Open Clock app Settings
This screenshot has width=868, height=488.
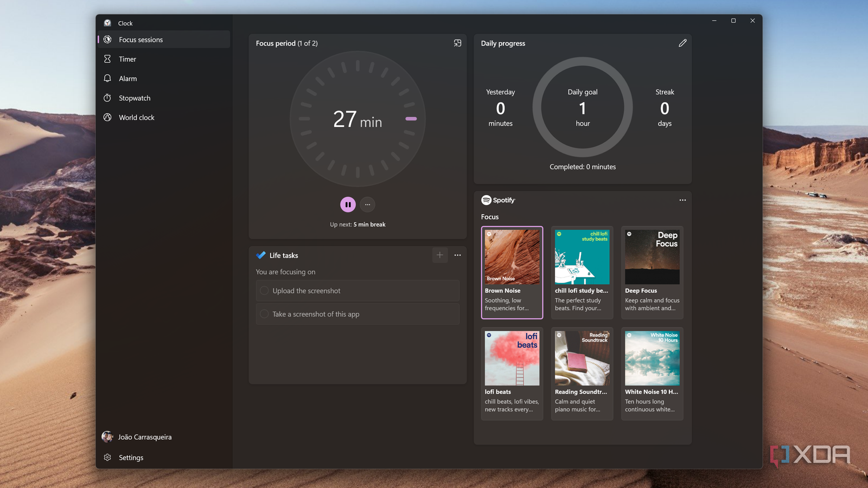coord(131,458)
